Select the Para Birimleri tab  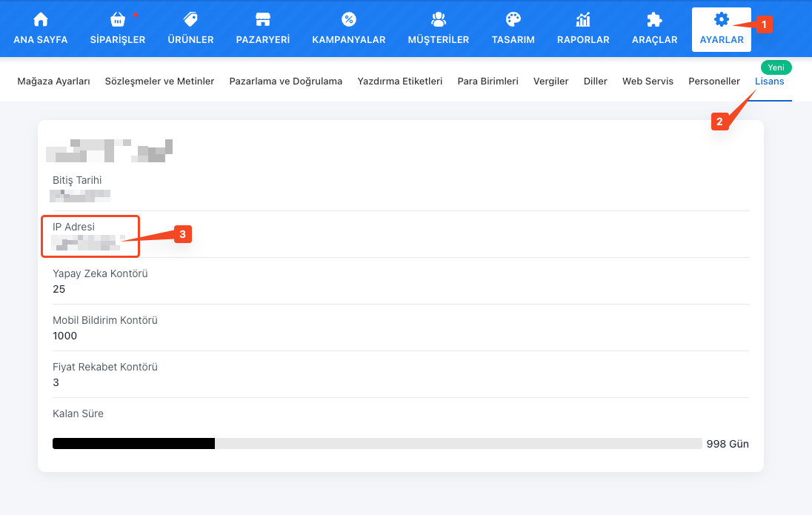(487, 82)
